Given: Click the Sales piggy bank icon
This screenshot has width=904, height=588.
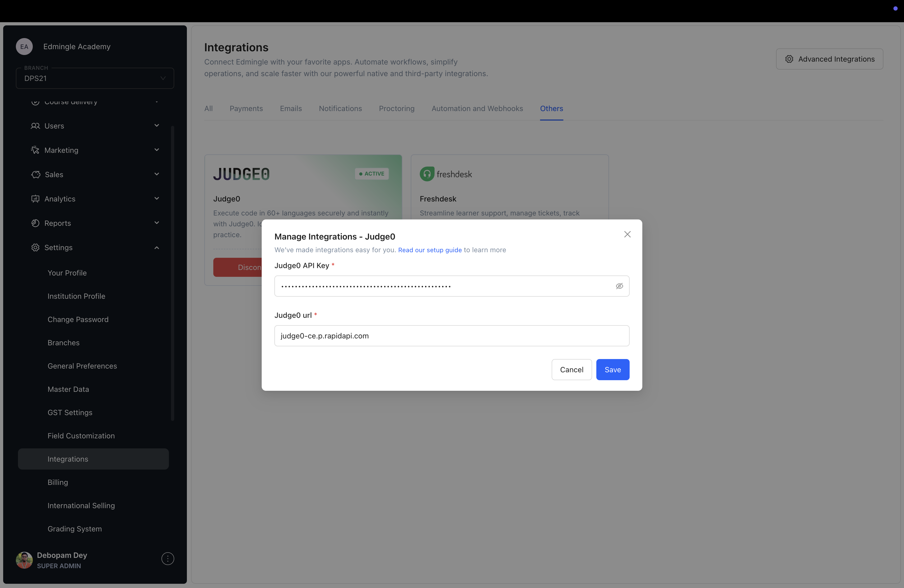Looking at the screenshot, I should [x=36, y=174].
